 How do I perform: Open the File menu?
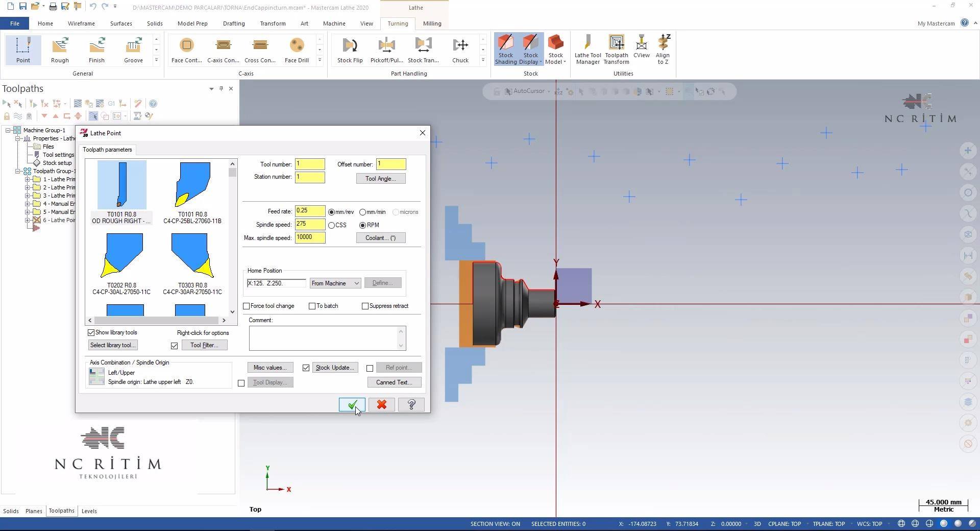pyautogui.click(x=15, y=23)
